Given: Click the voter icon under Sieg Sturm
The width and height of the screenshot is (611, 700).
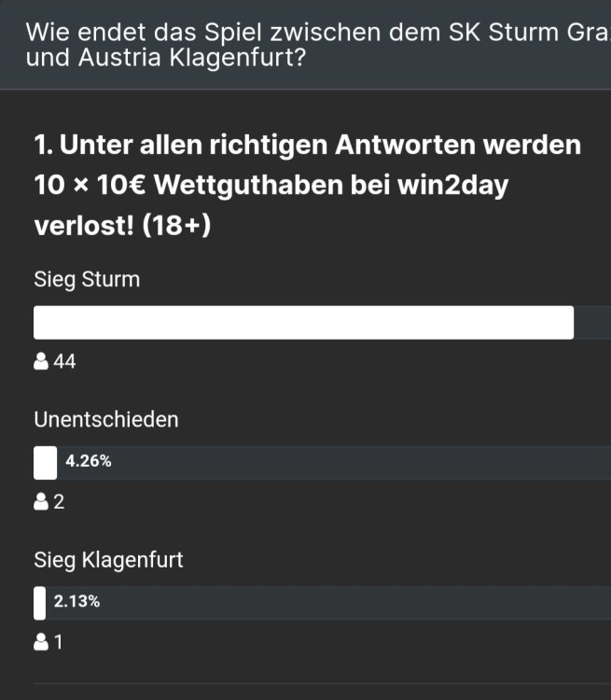Looking at the screenshot, I should point(41,362).
